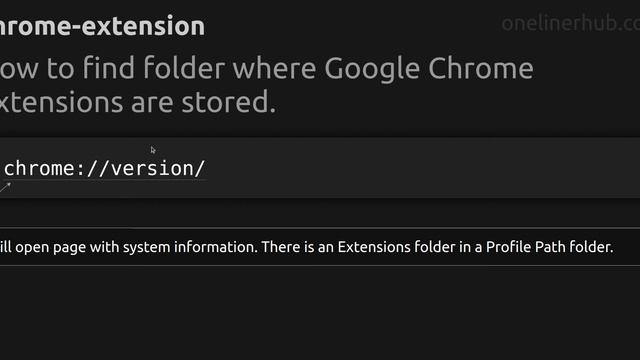
Task: Click 'system information' in the description
Action: point(190,247)
